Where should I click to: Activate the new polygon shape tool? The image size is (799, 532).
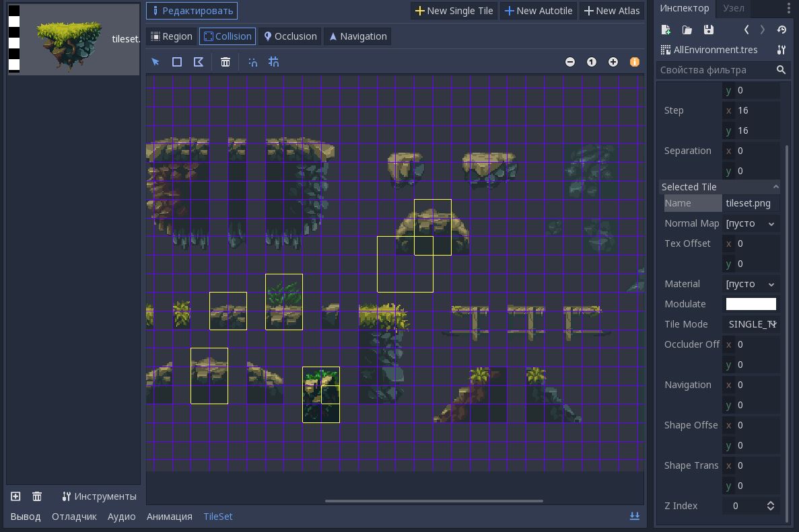tap(198, 61)
